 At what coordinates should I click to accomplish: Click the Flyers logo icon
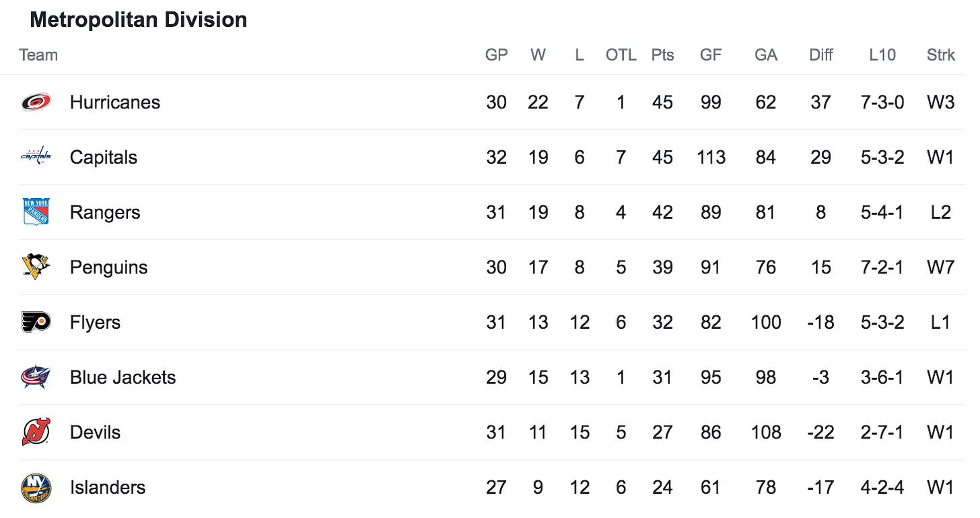click(36, 322)
